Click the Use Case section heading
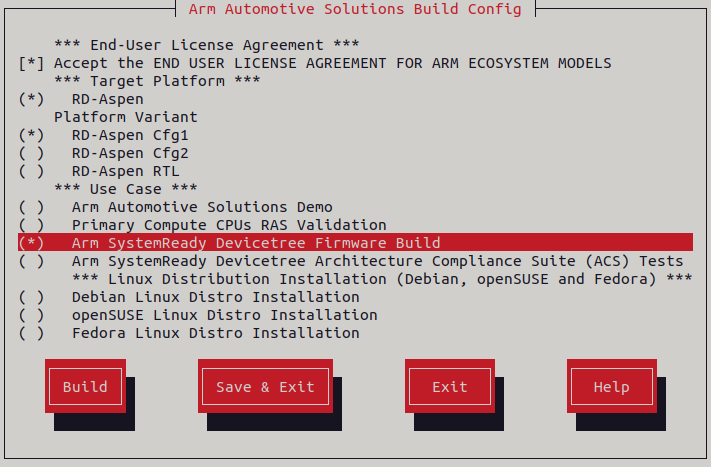Viewport: 711px width, 467px height. (126, 189)
